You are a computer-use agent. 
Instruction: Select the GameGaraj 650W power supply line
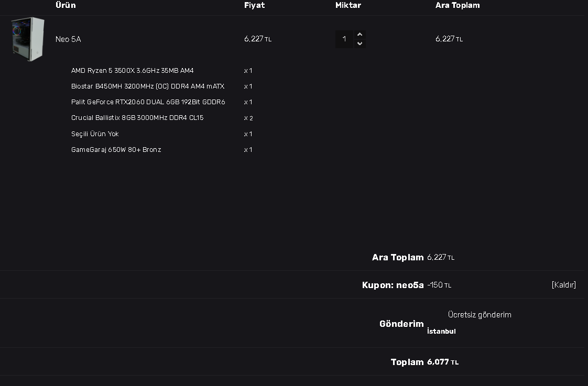[x=116, y=150]
